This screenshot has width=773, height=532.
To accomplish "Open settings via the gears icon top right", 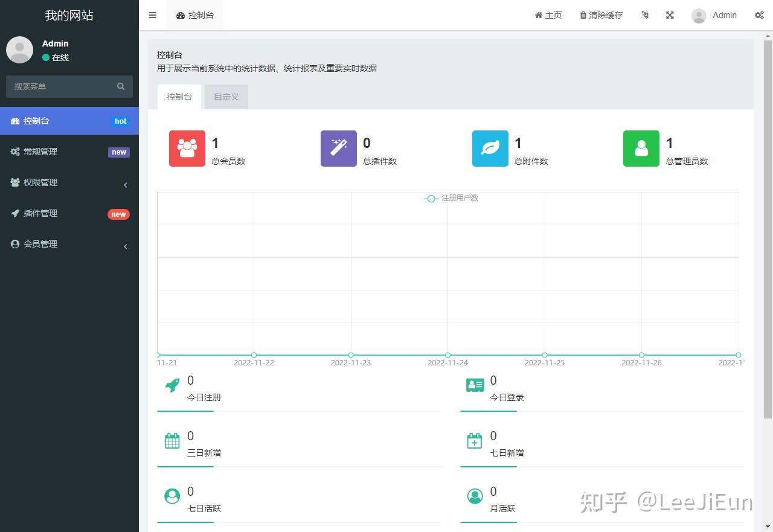I will pos(759,15).
